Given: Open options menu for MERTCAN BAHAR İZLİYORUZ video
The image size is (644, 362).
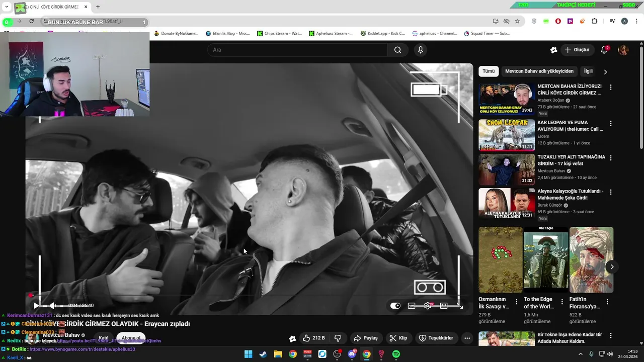Looking at the screenshot, I should click(611, 87).
